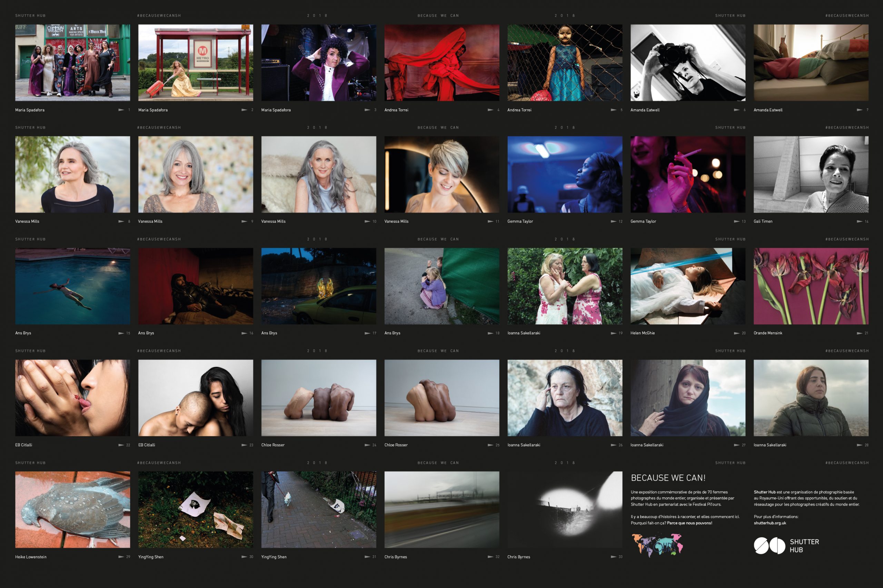Click the Gemma Taylor cigarette photo

(687, 174)
